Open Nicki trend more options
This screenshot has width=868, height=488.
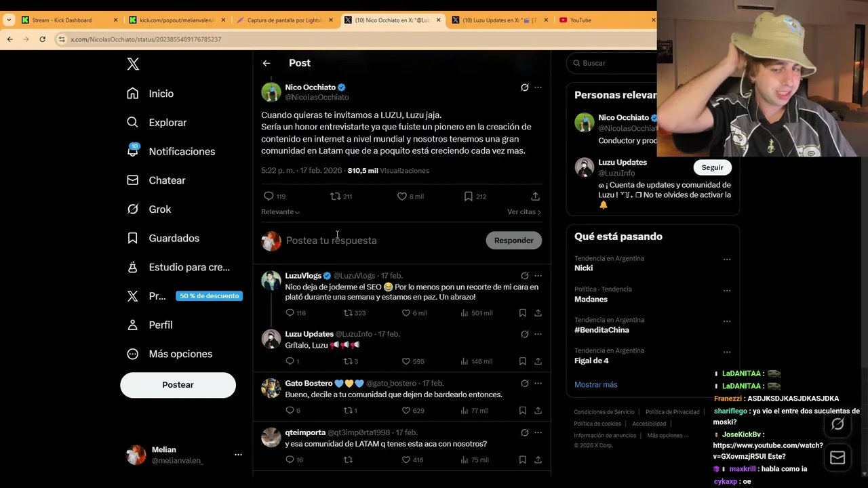[x=727, y=260]
